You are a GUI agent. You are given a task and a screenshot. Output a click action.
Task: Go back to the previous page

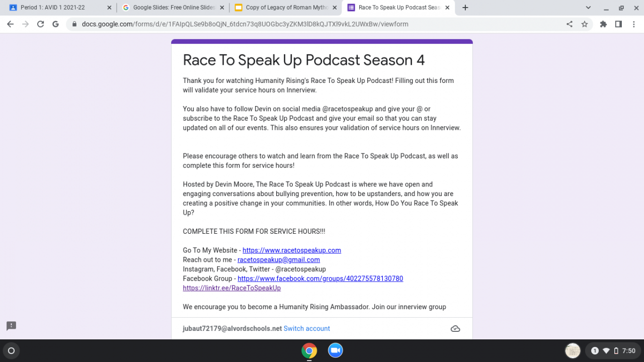pos(10,24)
